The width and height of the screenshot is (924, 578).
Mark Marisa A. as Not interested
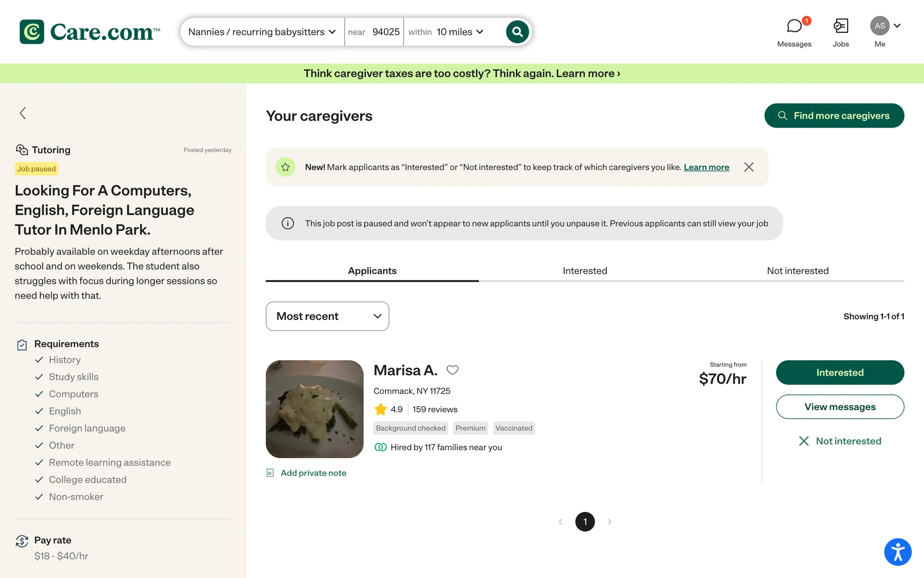point(840,441)
